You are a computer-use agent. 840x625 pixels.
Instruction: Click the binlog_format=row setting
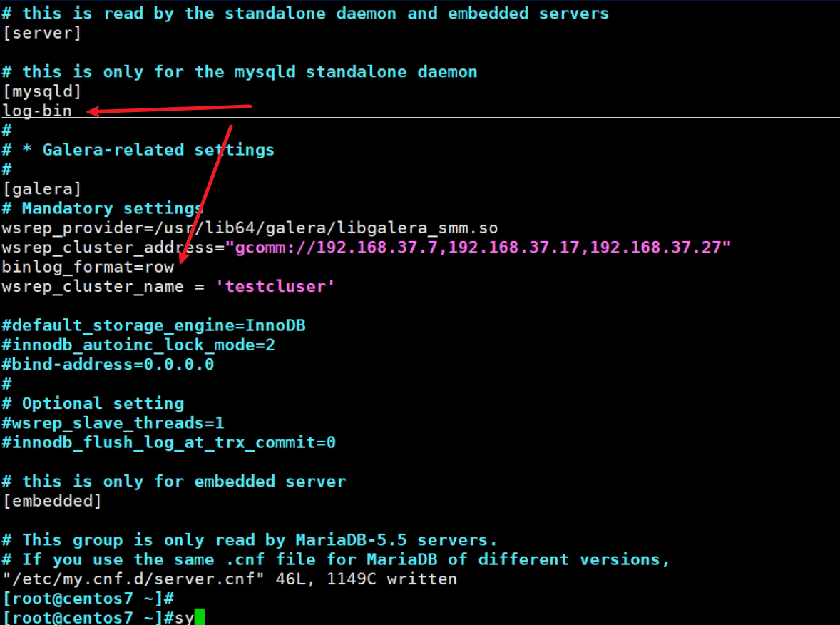[x=88, y=267]
